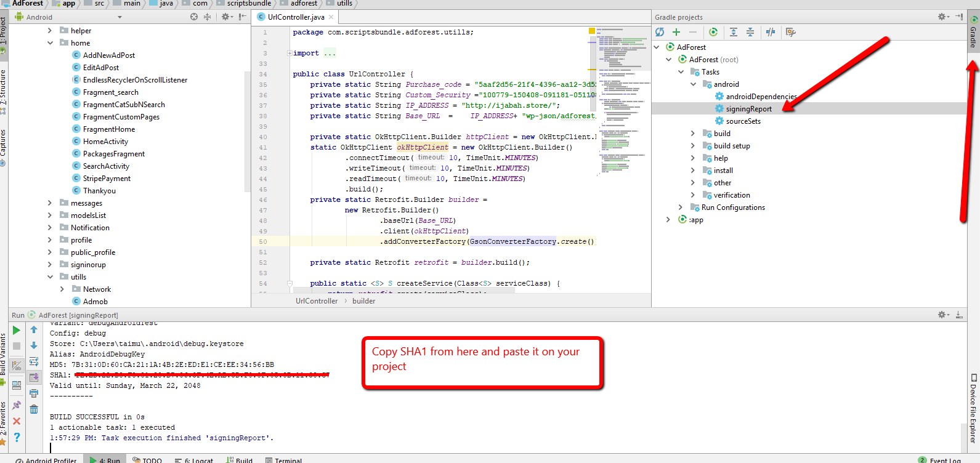
Task: Print the Run console output
Action: 34,393
